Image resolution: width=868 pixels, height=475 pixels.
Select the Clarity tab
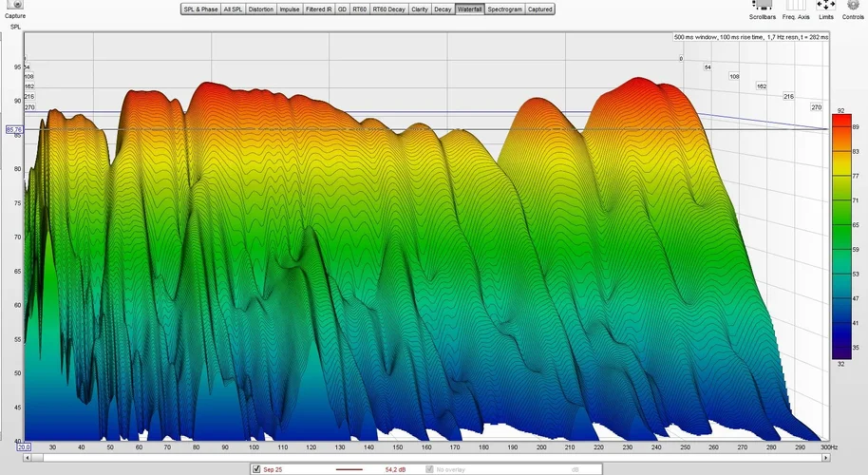coord(418,9)
